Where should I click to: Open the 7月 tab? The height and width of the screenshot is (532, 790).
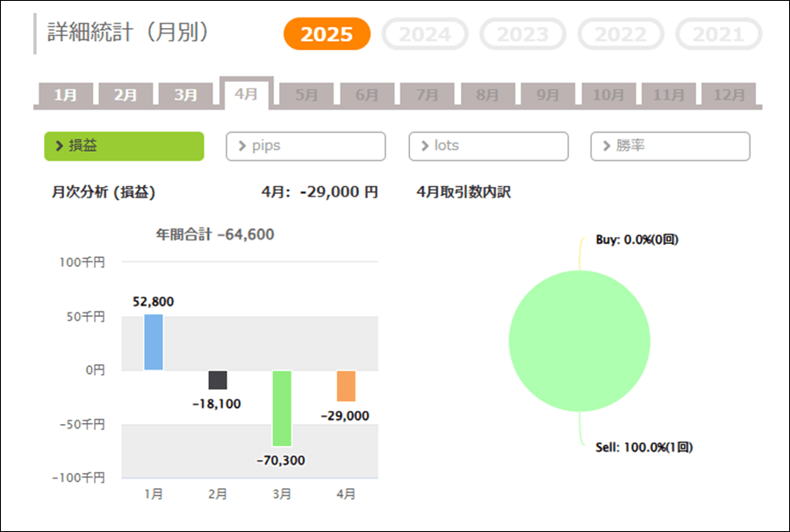[427, 94]
